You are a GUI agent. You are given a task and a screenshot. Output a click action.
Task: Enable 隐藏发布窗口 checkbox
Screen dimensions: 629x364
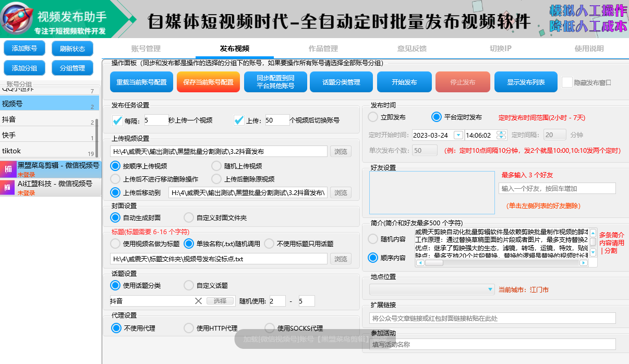point(567,82)
